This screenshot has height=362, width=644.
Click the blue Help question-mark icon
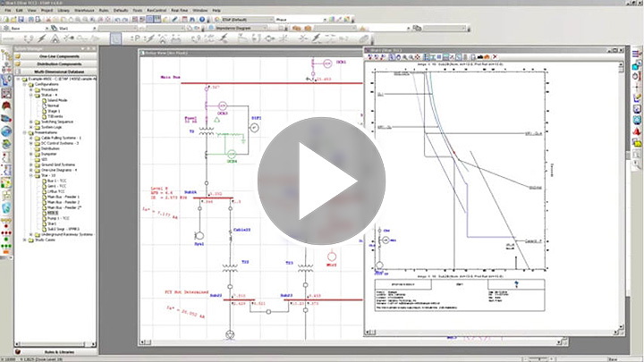(201, 20)
